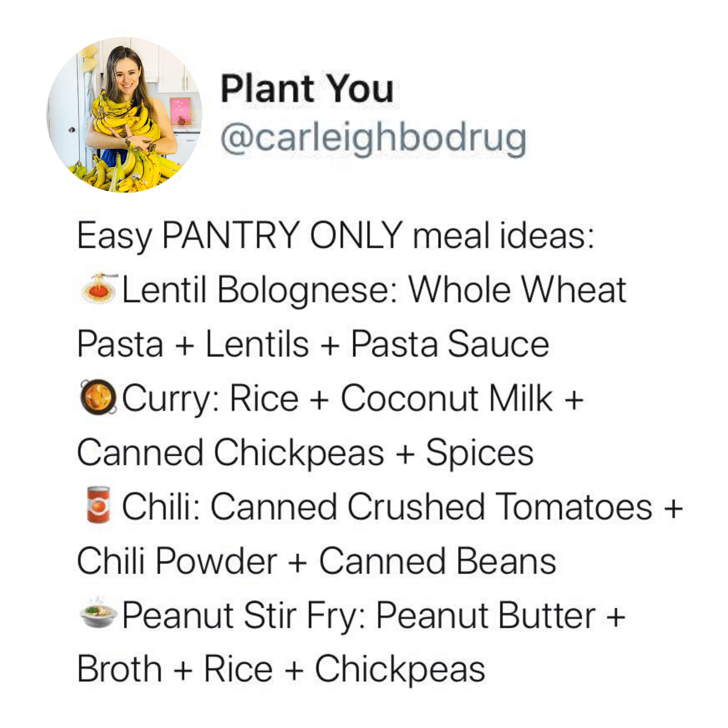Click the words 'Coconut Milk'
The image size is (728, 728).
coord(447,398)
